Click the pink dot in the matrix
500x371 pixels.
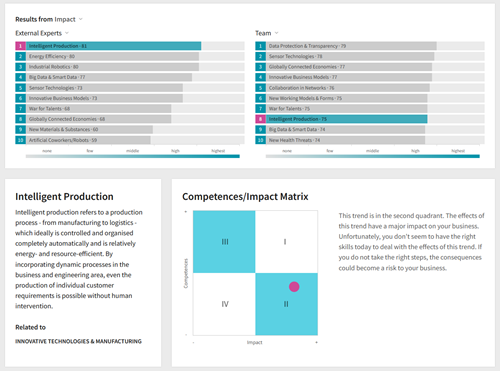(294, 287)
